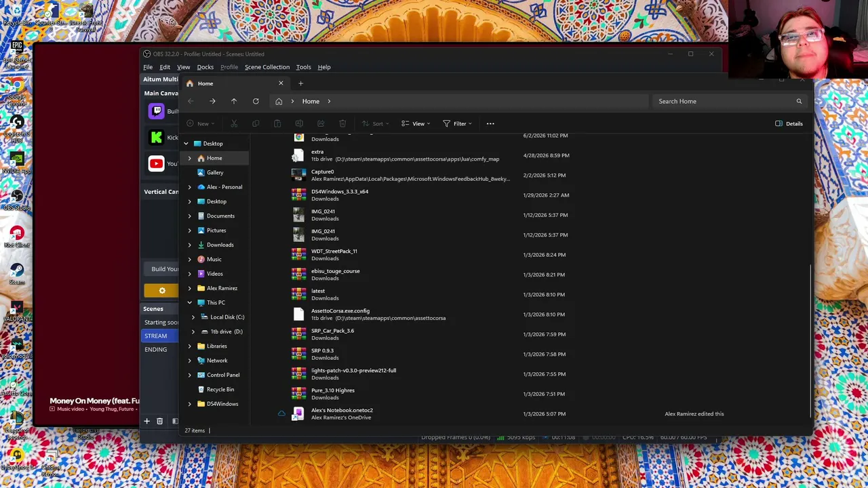Image resolution: width=868 pixels, height=488 pixels.
Task: Open DS4Windows folder in the navigation pane
Action: (x=222, y=404)
